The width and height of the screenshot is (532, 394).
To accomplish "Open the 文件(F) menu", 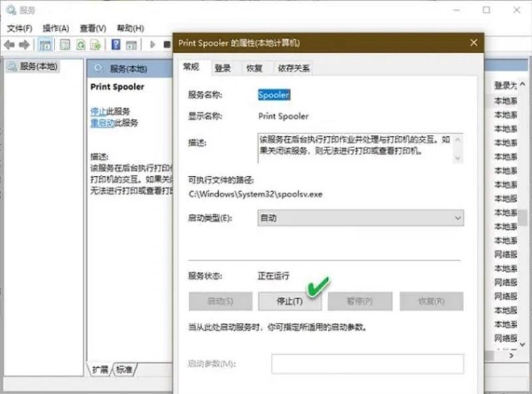I will pos(20,28).
